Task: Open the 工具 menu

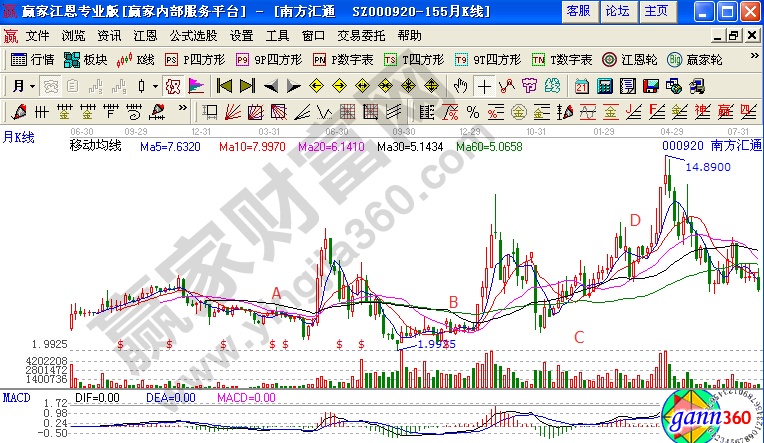Action: pos(277,36)
